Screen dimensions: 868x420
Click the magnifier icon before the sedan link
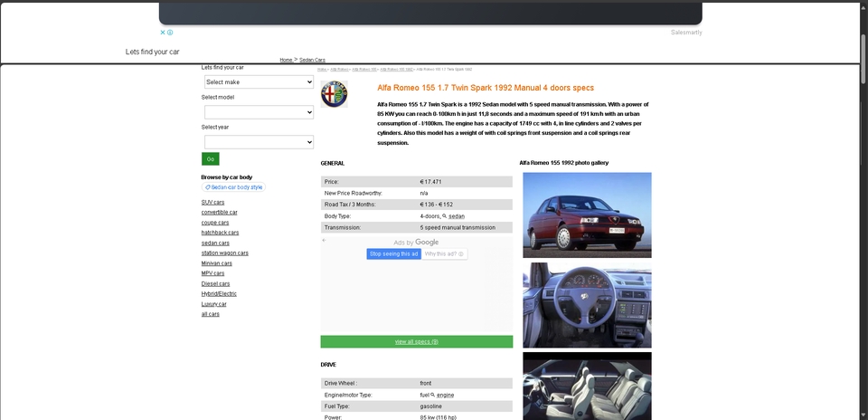[x=445, y=216]
